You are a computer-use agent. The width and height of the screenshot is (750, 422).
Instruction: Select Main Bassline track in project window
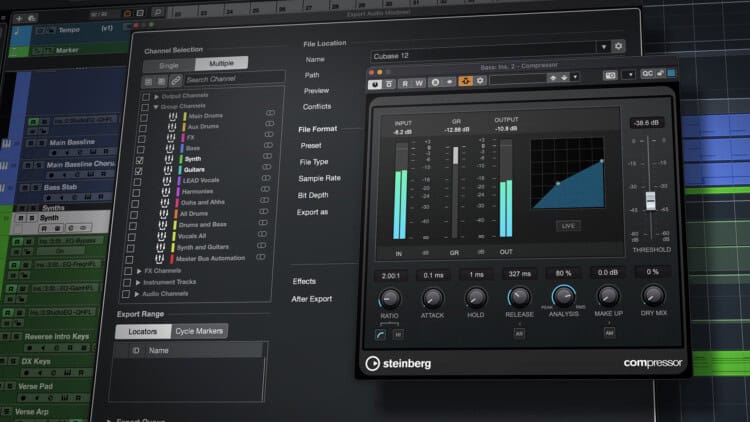tap(72, 142)
